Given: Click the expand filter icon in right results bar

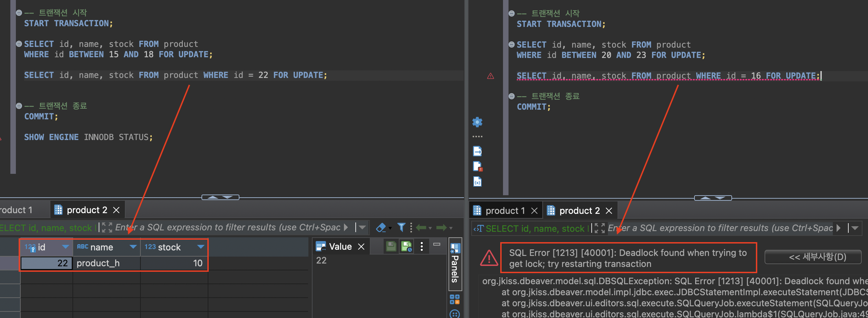Looking at the screenshot, I should click(x=600, y=228).
